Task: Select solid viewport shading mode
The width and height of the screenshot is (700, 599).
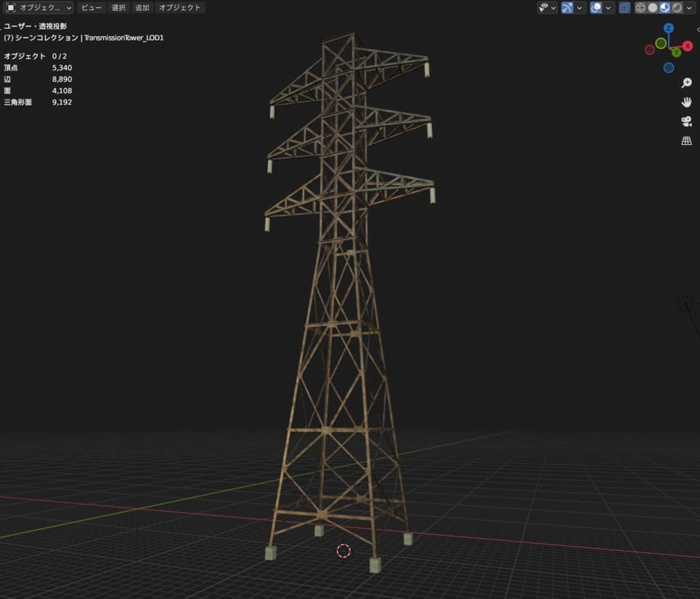Action: pyautogui.click(x=653, y=8)
